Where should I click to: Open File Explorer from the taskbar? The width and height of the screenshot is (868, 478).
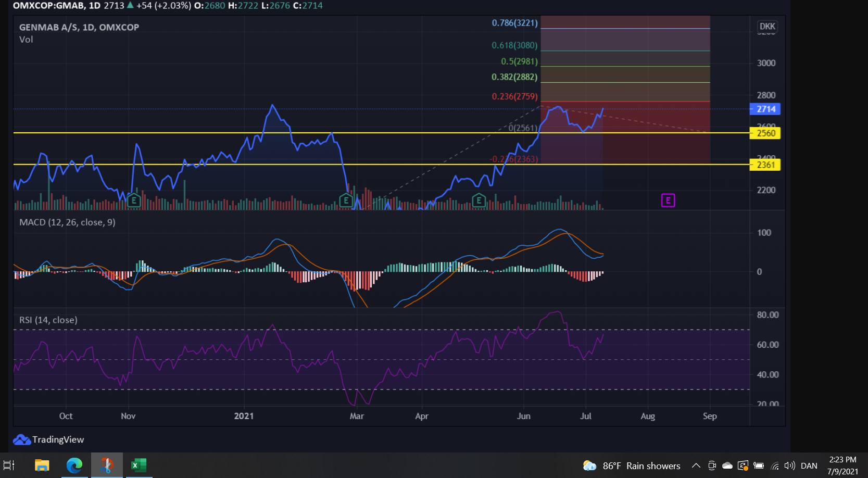(x=42, y=466)
